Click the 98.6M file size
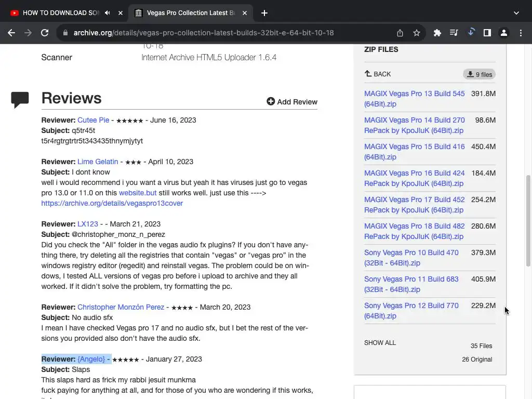The height and width of the screenshot is (399, 532). [x=485, y=120]
